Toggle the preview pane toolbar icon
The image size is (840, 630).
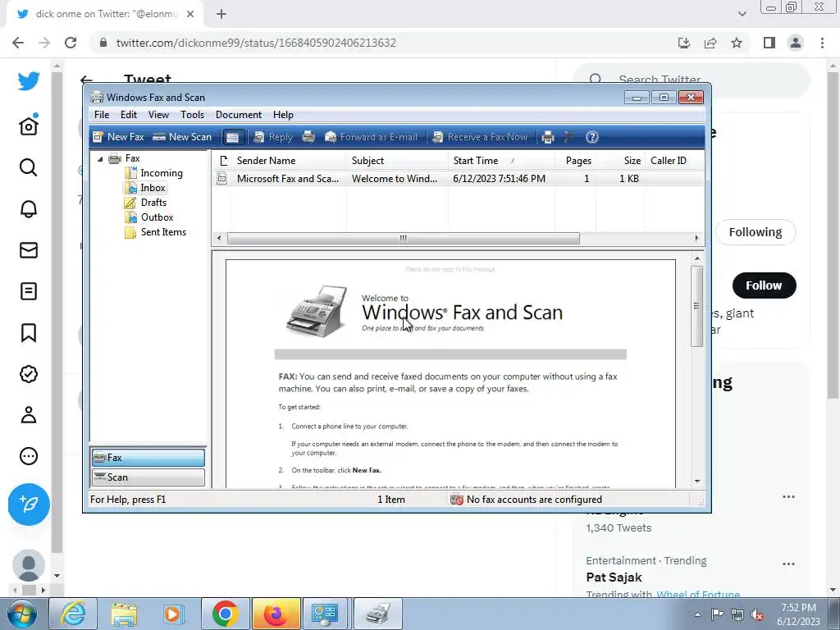point(232,137)
